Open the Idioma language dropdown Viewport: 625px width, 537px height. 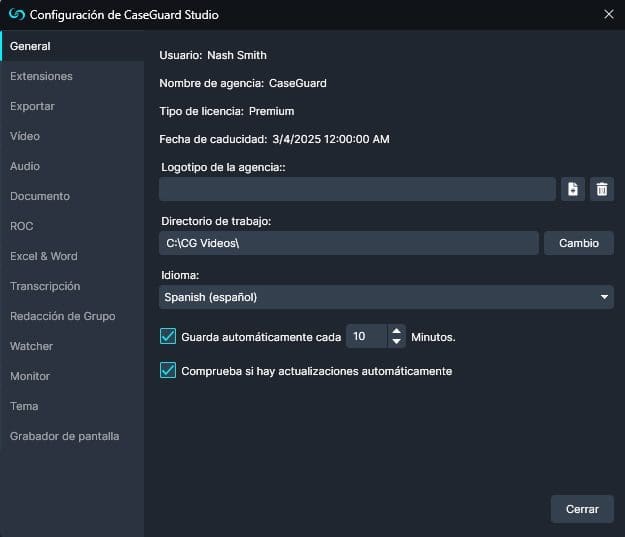click(386, 297)
